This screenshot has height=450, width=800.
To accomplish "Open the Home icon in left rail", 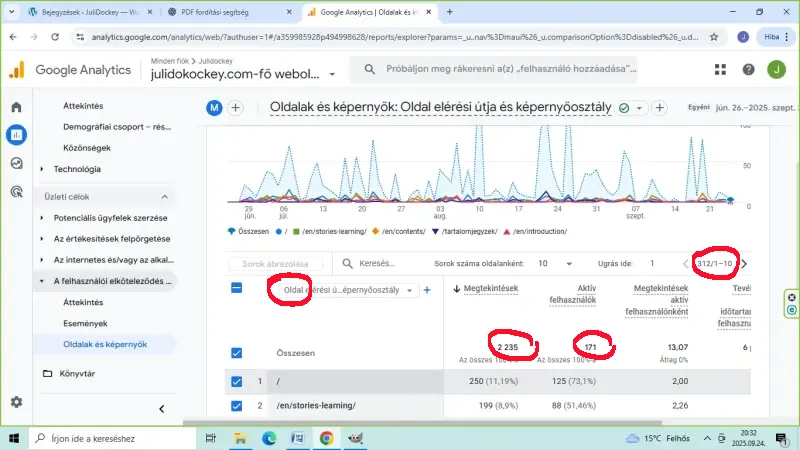I will click(x=16, y=107).
